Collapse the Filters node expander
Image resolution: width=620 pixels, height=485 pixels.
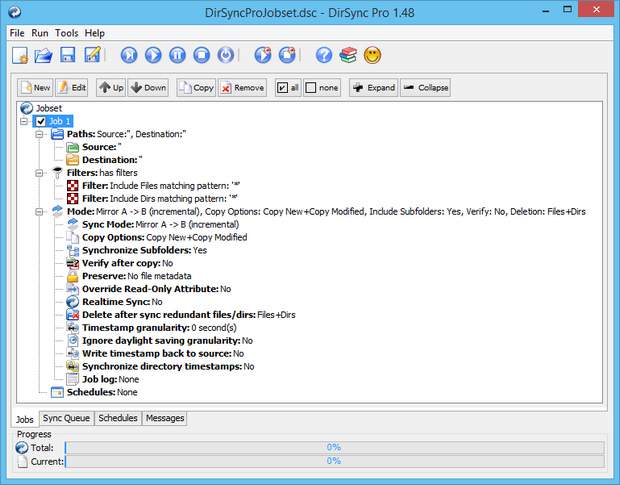[x=39, y=173]
